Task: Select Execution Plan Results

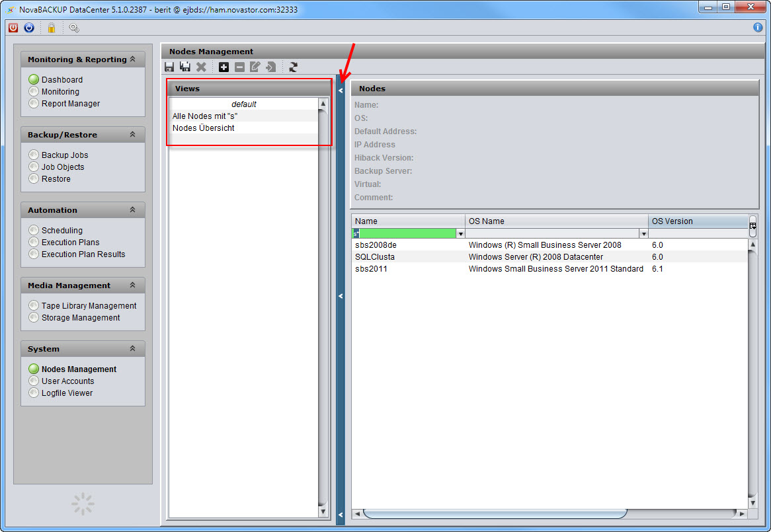Action: pos(77,254)
